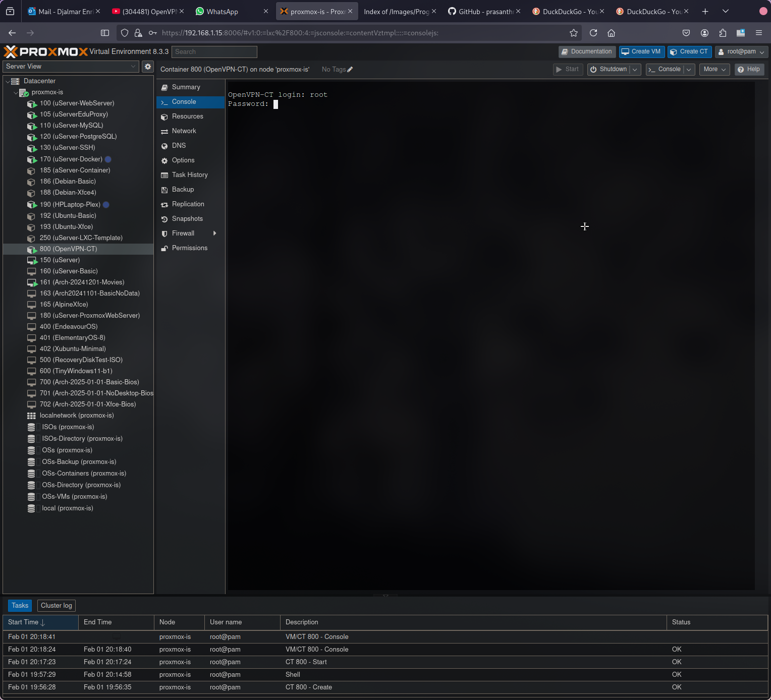Switch to the Cluster log tab

coord(57,606)
